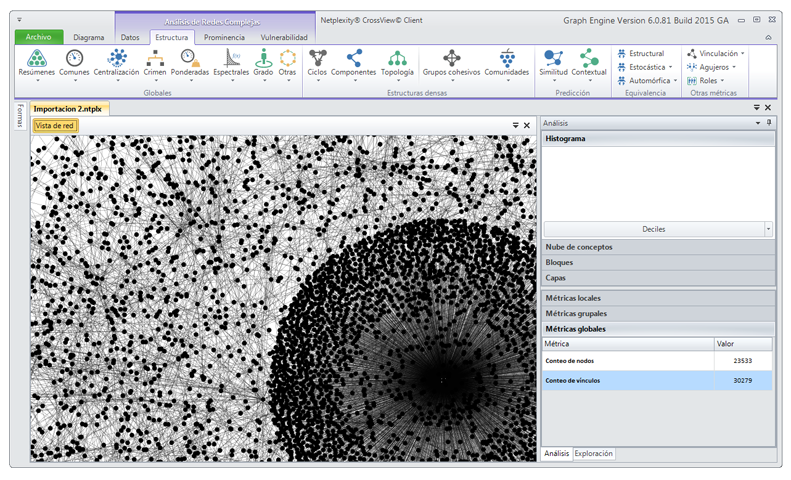
Task: Open the Otras global metrics tool
Action: tap(288, 65)
